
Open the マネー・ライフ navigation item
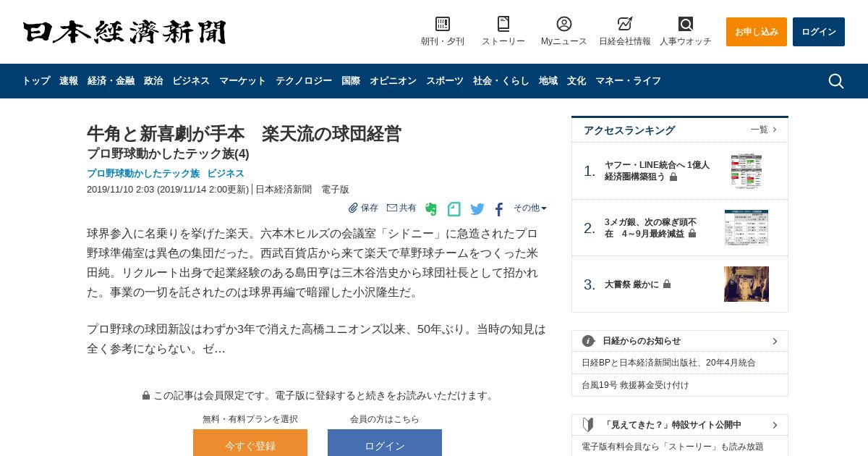coord(628,81)
